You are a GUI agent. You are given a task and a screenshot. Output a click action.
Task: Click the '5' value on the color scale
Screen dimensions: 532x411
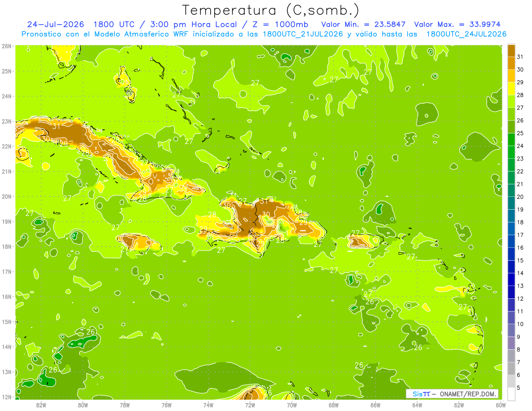(x=519, y=388)
